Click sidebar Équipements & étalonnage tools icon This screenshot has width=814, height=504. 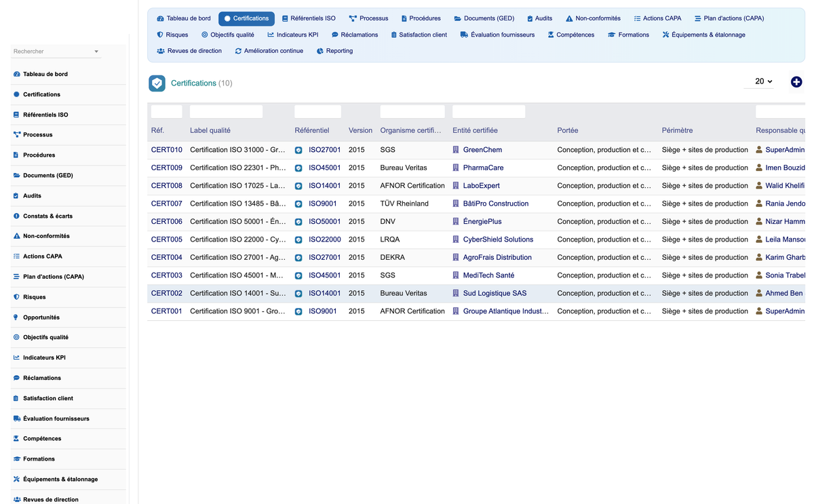pyautogui.click(x=16, y=479)
